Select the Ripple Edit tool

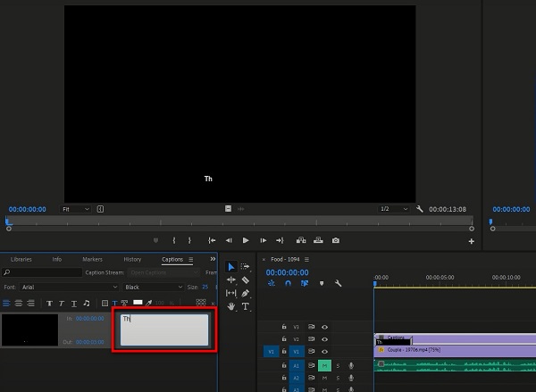[x=231, y=279]
